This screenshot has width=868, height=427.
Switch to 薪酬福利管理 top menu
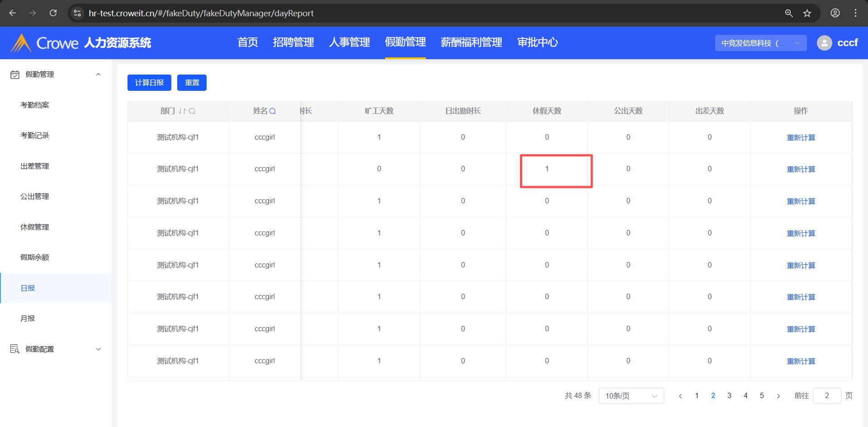point(471,42)
